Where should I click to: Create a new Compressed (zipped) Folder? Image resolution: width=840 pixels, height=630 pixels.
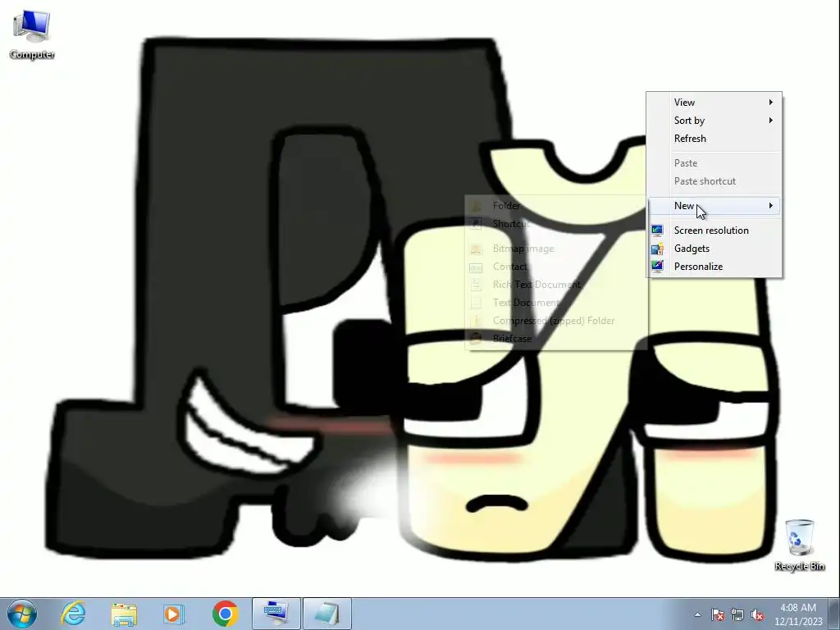point(556,321)
